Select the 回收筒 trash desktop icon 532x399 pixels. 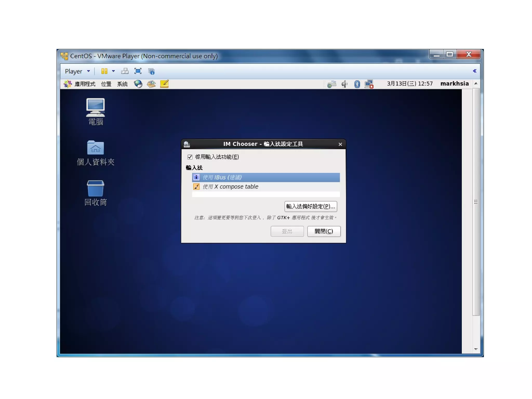[95, 193]
